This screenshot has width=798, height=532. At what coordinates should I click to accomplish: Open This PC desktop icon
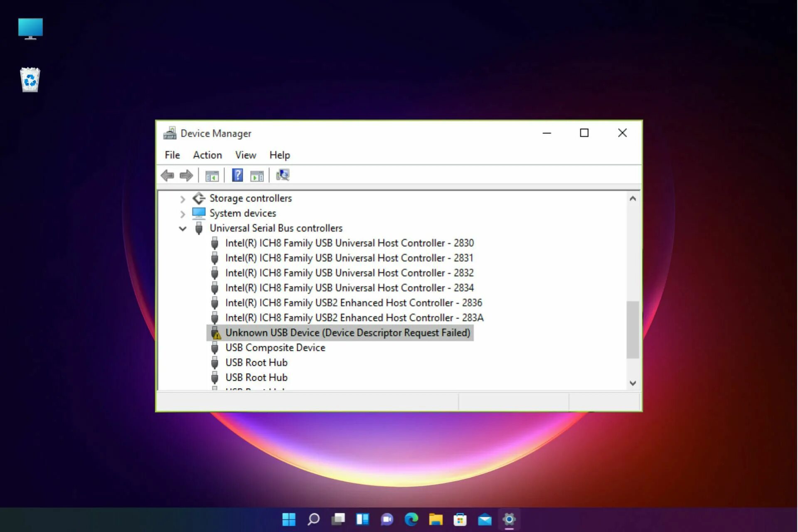pyautogui.click(x=30, y=29)
